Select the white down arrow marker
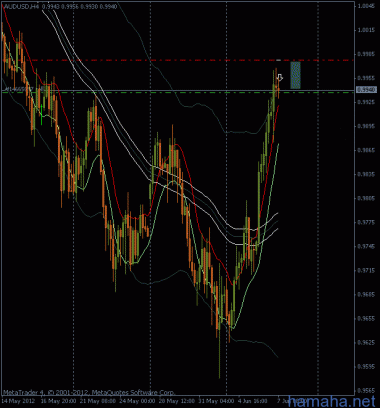This screenshot has width=380, height=408. coord(280,77)
